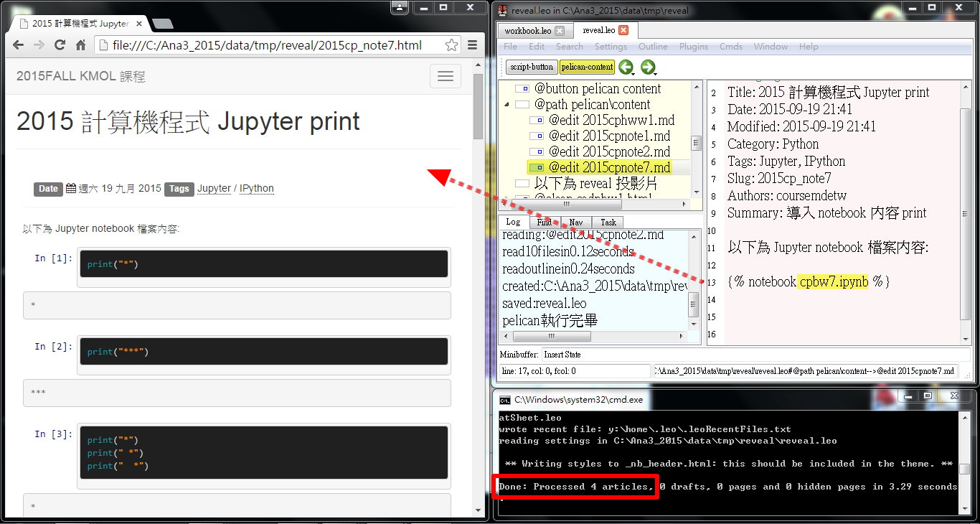
Task: Open Leo's Outline menu
Action: [x=653, y=47]
